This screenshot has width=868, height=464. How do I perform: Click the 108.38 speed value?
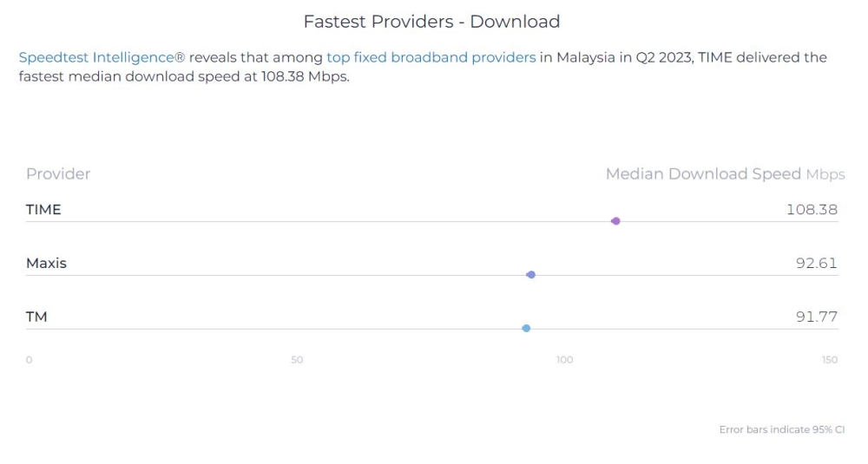click(x=812, y=209)
